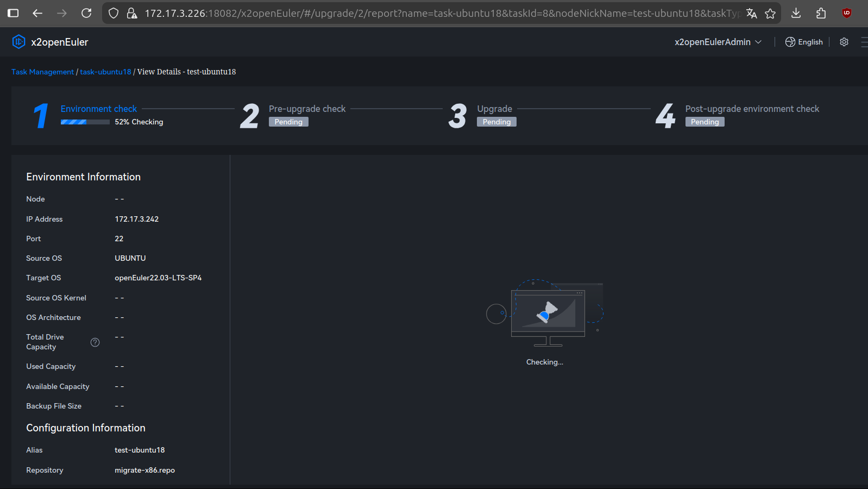Click the x2openEuler logo icon
The image size is (868, 489).
18,42
